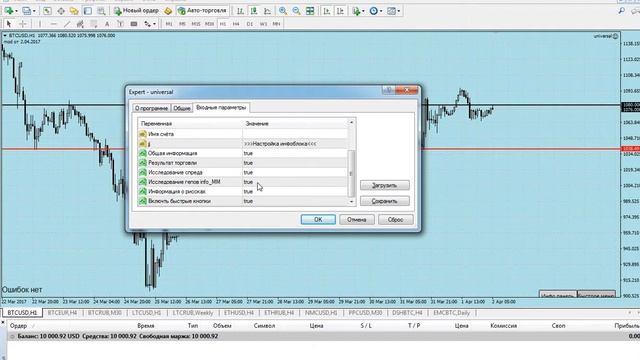The height and width of the screenshot is (360, 640).
Task: Switch chart to bar chart
Action: 240,11
